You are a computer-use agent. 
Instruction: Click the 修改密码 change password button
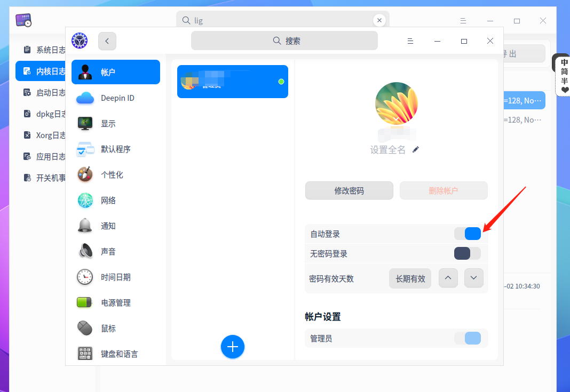(349, 190)
